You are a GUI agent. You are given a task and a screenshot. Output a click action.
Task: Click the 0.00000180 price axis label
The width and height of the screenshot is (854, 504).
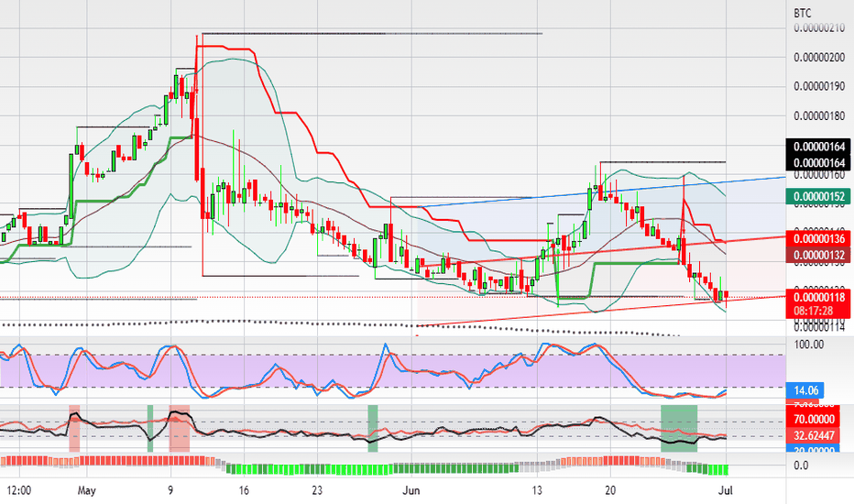(819, 115)
